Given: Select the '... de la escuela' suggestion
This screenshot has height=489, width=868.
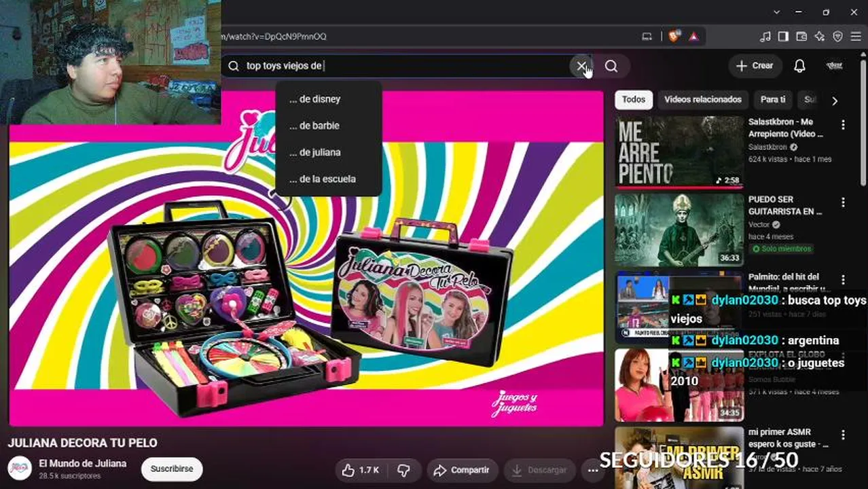Looking at the screenshot, I should click(x=329, y=179).
